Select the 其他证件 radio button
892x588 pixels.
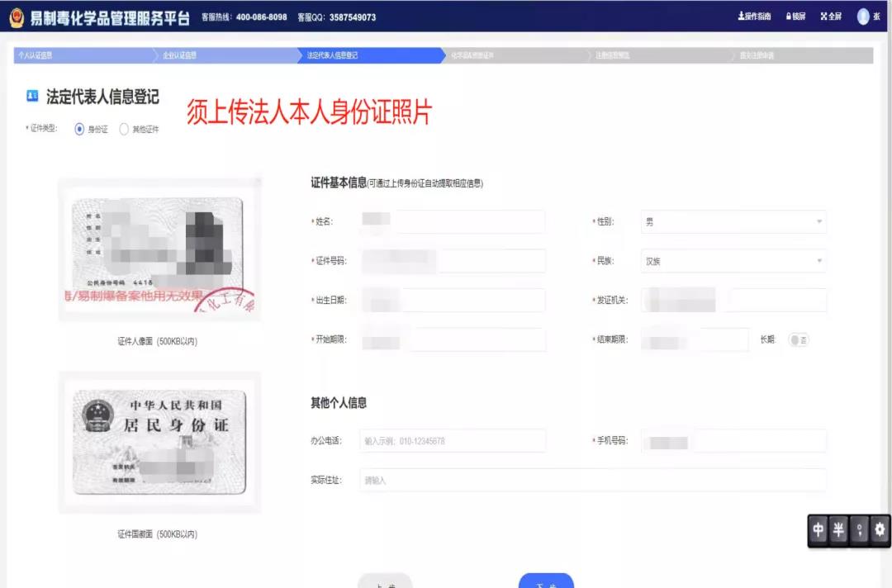point(125,129)
